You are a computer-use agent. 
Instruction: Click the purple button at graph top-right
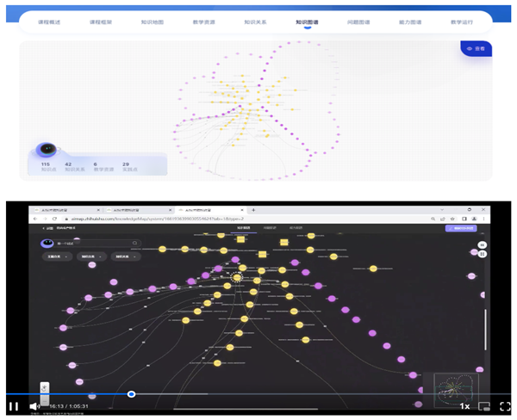tap(461, 228)
